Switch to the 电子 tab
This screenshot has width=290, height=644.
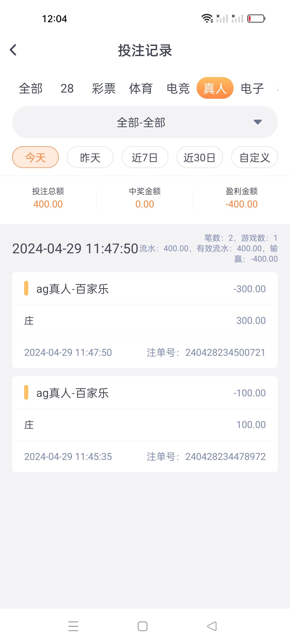(x=252, y=88)
